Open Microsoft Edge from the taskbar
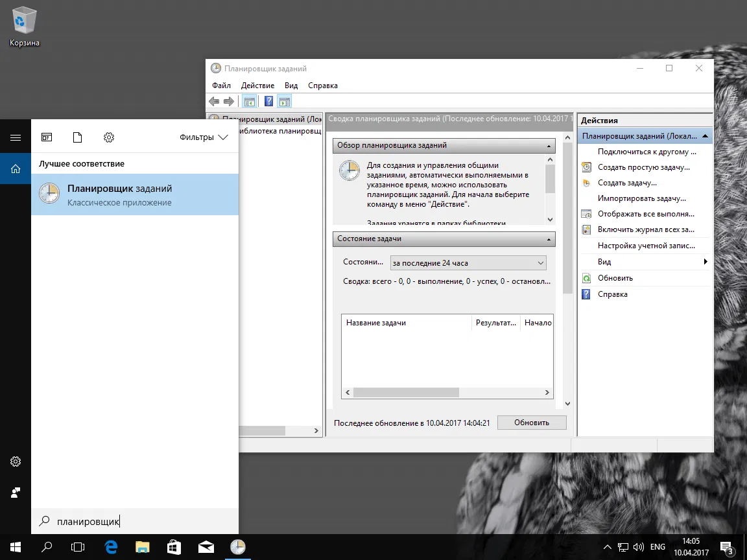Image resolution: width=747 pixels, height=560 pixels. (111, 546)
